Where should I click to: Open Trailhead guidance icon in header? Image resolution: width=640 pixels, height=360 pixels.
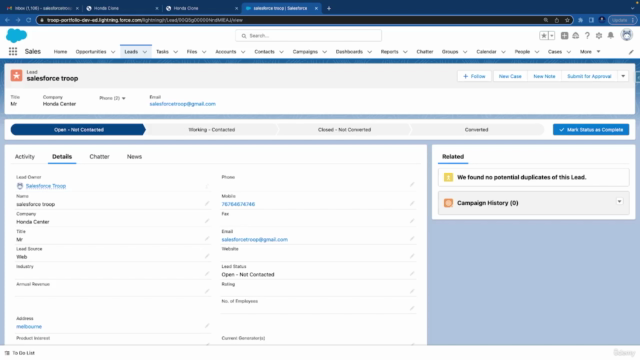coord(576,36)
